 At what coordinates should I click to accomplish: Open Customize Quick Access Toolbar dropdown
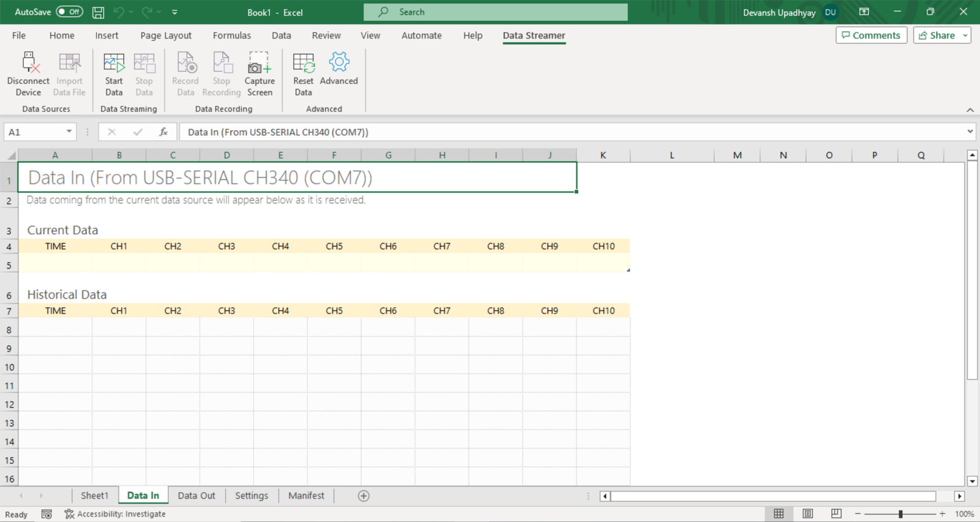click(x=175, y=12)
